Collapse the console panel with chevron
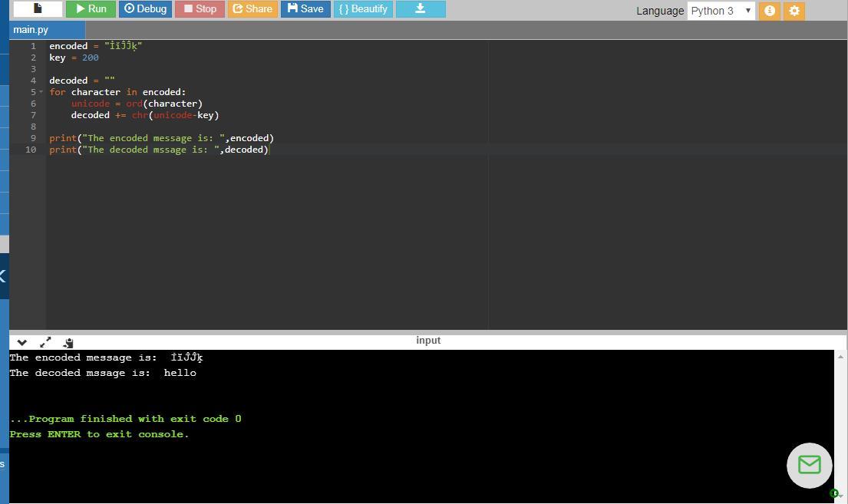This screenshot has width=848, height=504. [x=21, y=343]
